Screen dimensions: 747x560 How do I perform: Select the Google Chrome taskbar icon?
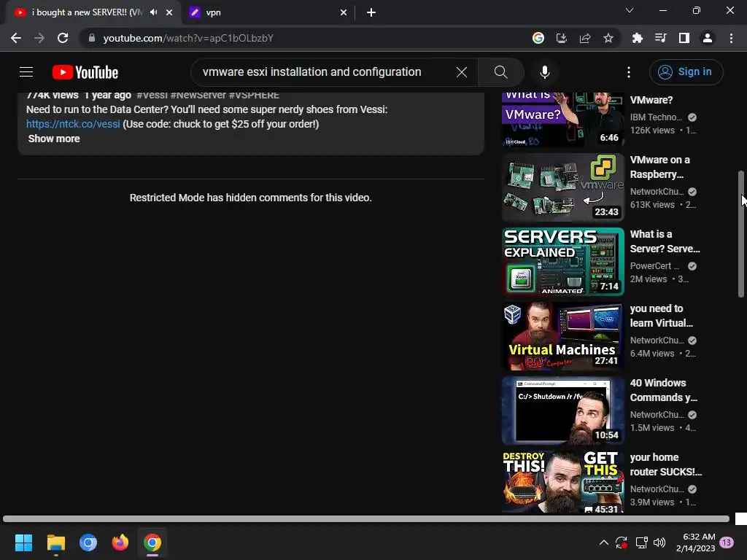[x=152, y=542]
